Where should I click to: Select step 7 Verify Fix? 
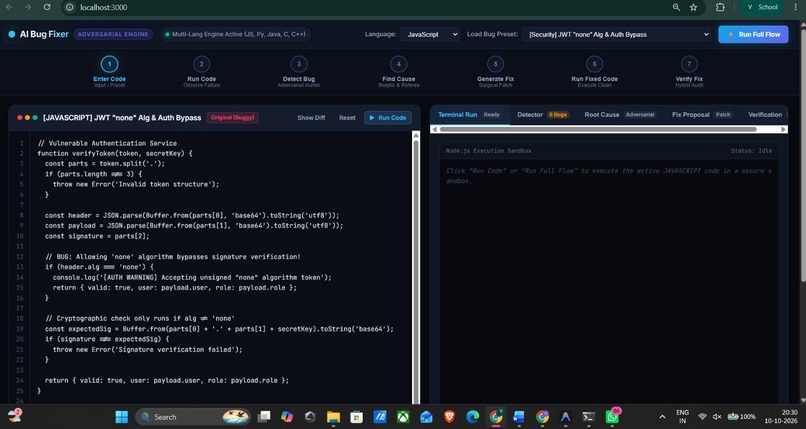coord(689,71)
